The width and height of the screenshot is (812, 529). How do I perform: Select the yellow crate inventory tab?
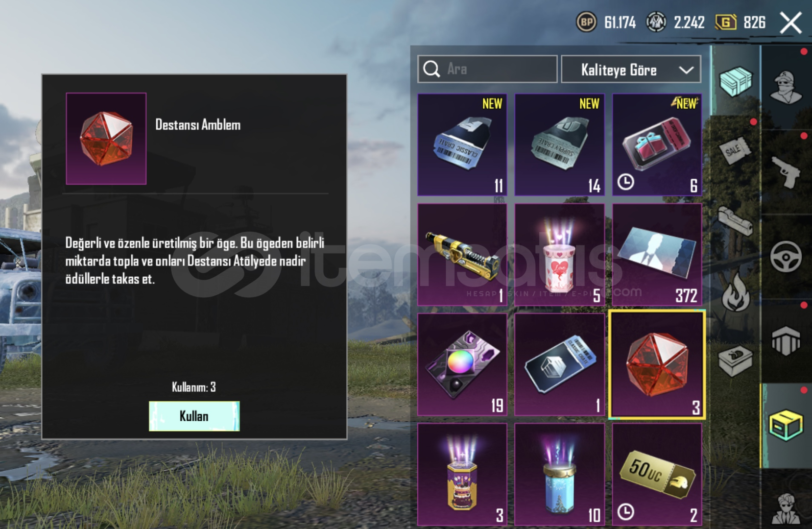(786, 425)
